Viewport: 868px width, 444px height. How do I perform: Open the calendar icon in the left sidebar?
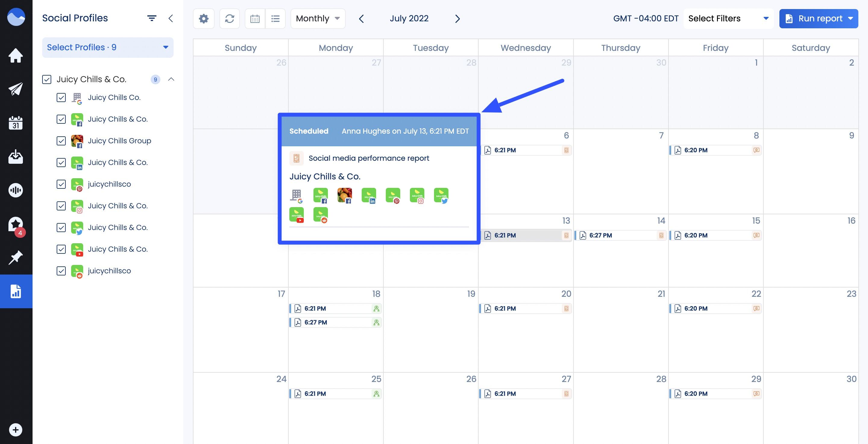(16, 123)
